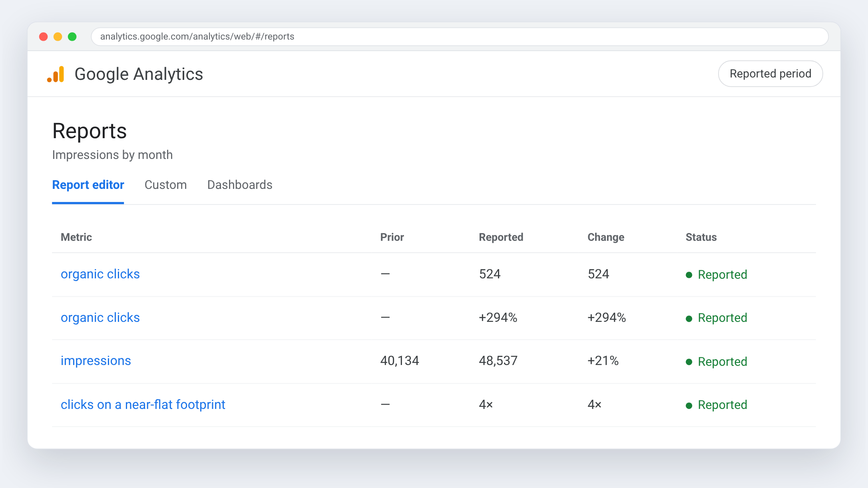Click the Status column header
This screenshot has width=868, height=488.
pos(701,237)
